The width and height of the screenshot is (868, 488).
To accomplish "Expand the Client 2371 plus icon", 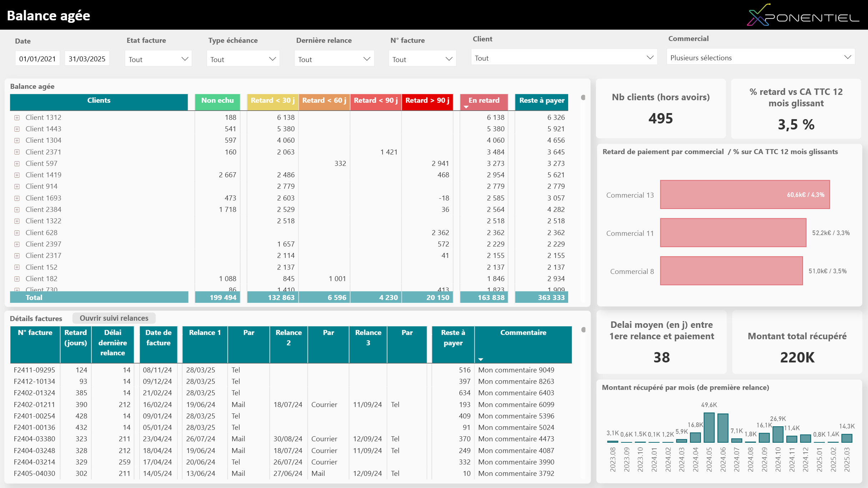I will [17, 152].
